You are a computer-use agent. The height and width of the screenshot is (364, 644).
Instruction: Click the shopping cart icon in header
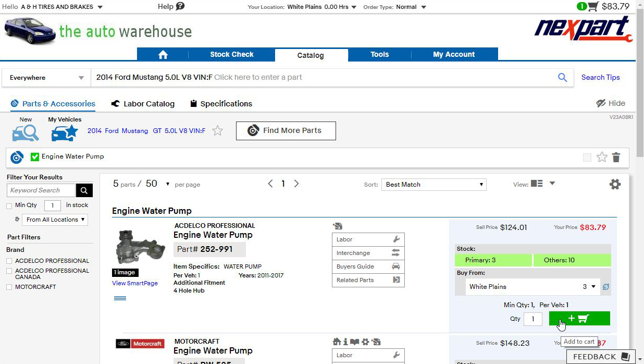click(593, 7)
